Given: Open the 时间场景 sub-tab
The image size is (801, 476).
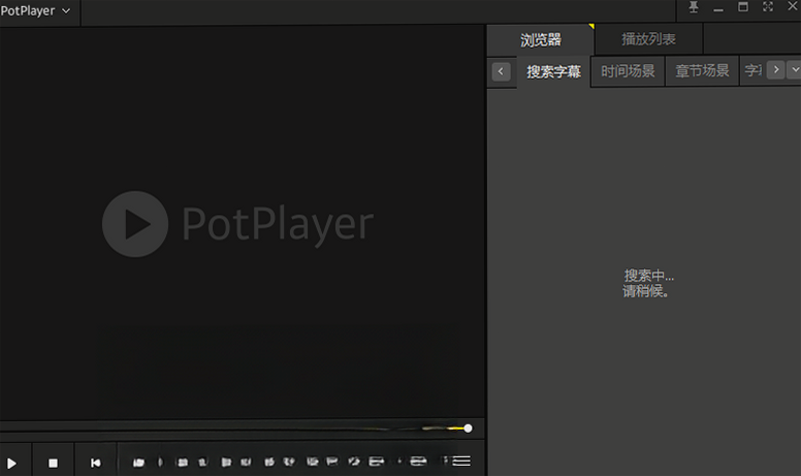Looking at the screenshot, I should point(628,71).
